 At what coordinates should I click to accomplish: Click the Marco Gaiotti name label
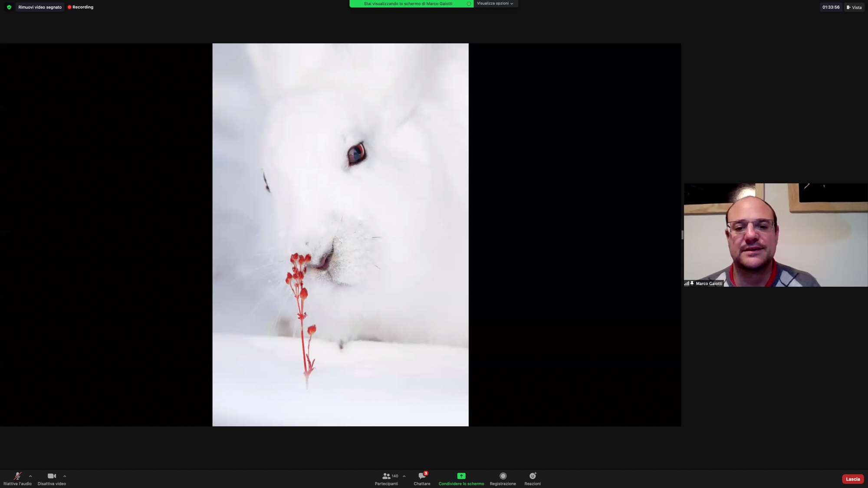709,284
